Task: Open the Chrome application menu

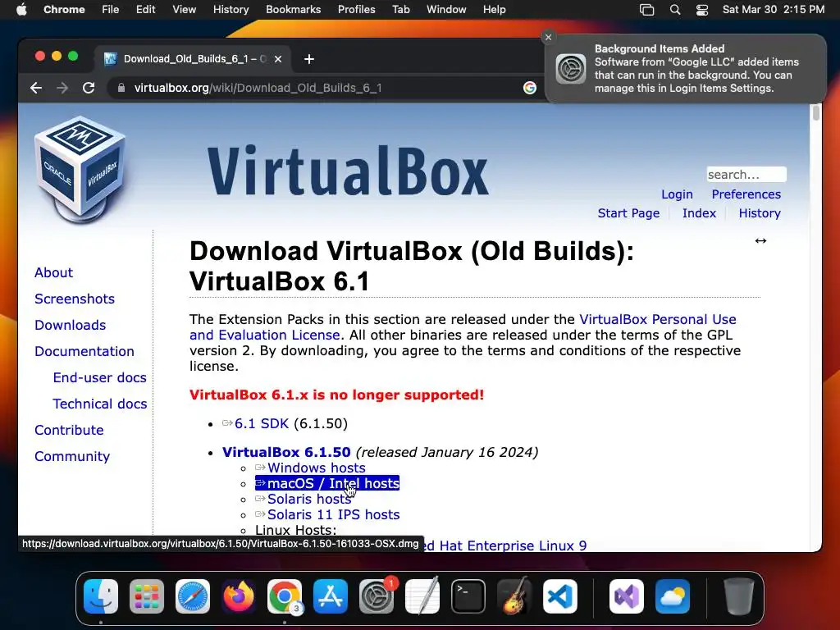Action: point(64,10)
